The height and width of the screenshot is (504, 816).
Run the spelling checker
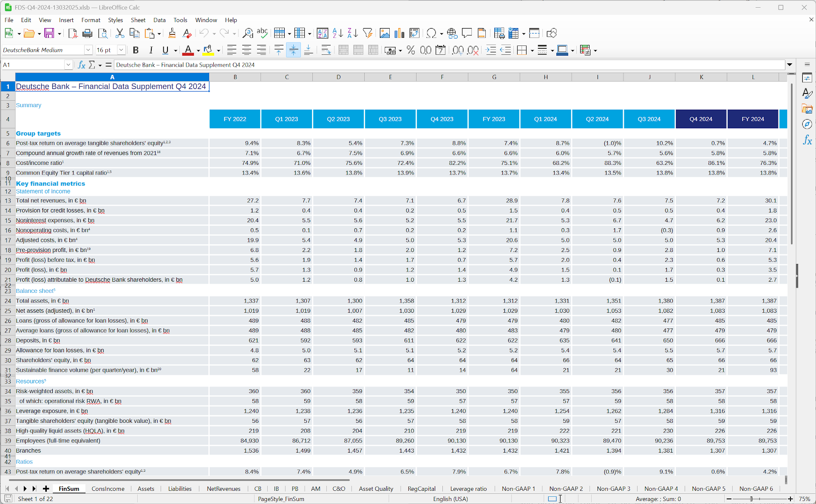(262, 33)
